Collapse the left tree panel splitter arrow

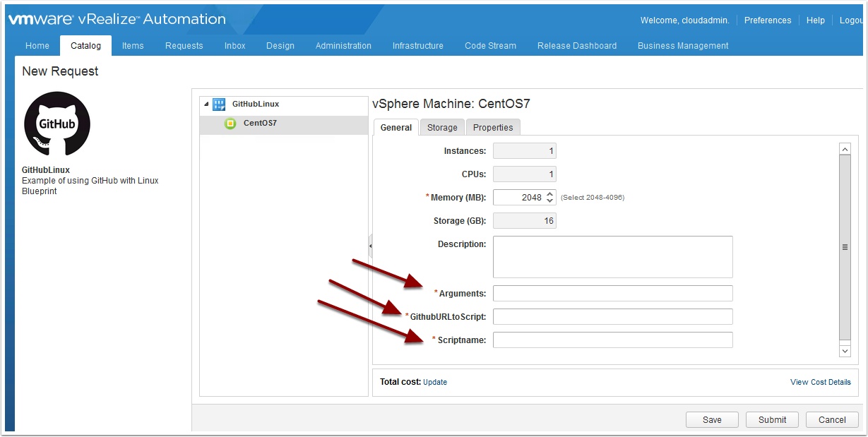tap(370, 246)
